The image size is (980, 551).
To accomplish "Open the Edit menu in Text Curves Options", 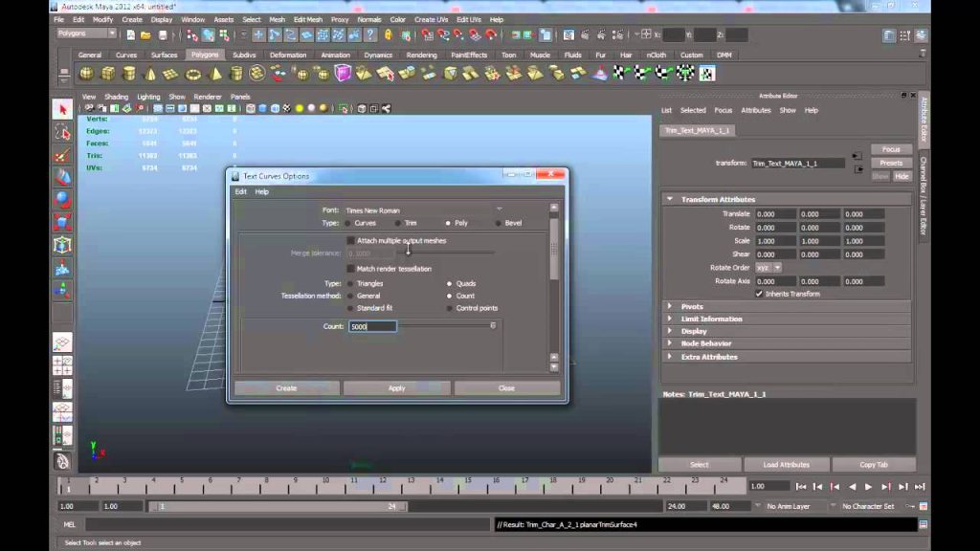I will click(240, 191).
